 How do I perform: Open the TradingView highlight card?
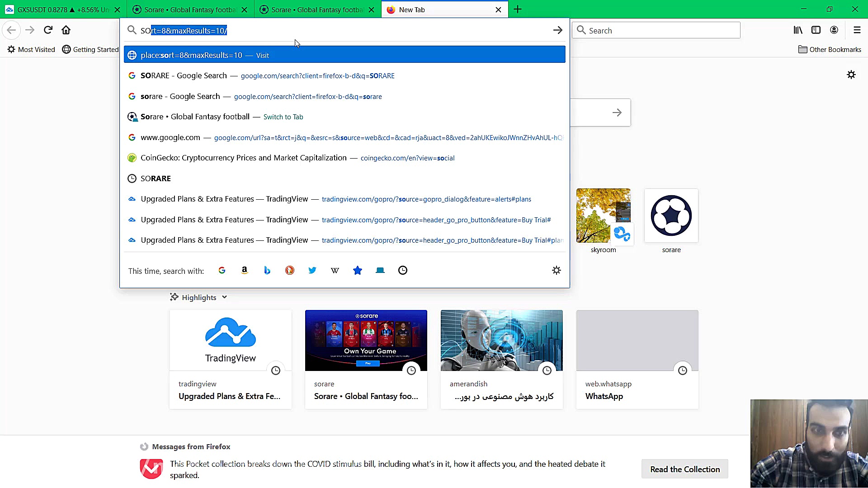(231, 359)
